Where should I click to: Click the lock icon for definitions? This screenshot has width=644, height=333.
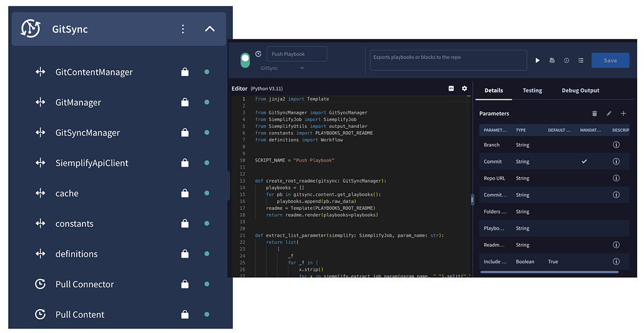click(x=185, y=254)
